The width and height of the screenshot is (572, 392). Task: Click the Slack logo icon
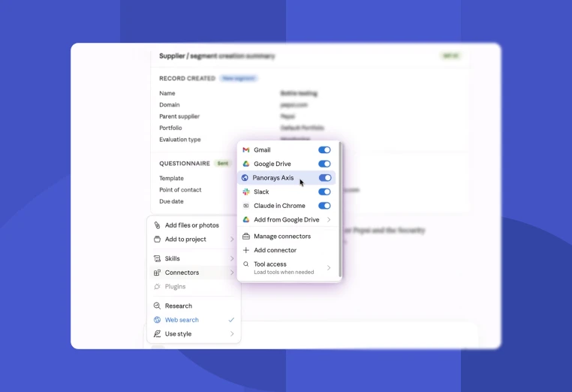point(246,191)
